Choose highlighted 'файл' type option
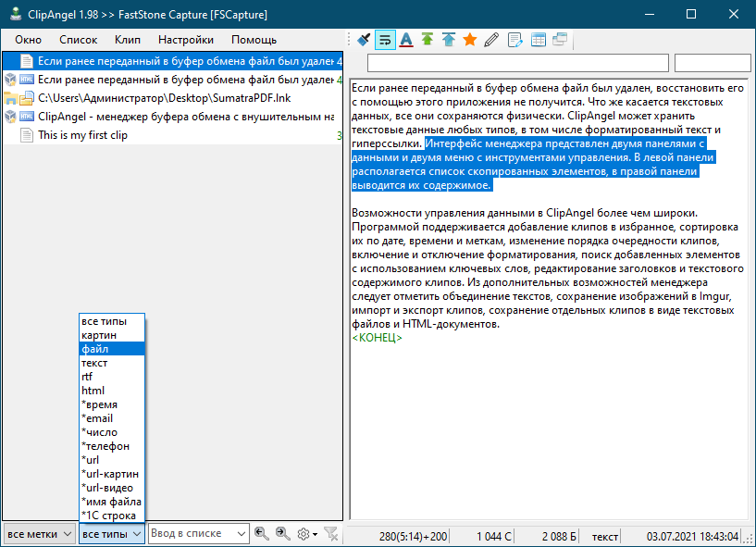Viewport: 756px width, 547px height. tap(112, 349)
